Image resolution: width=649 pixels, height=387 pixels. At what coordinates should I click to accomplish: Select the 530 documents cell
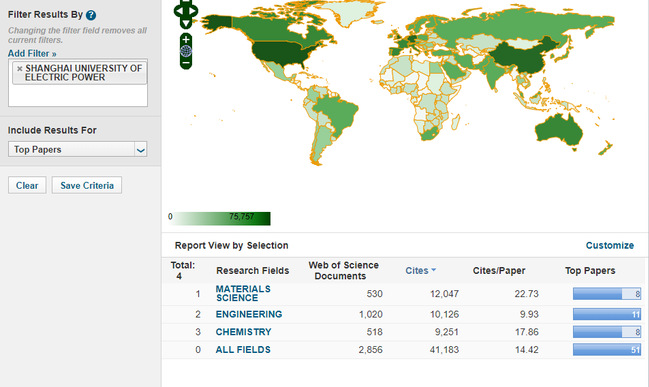[x=374, y=294]
